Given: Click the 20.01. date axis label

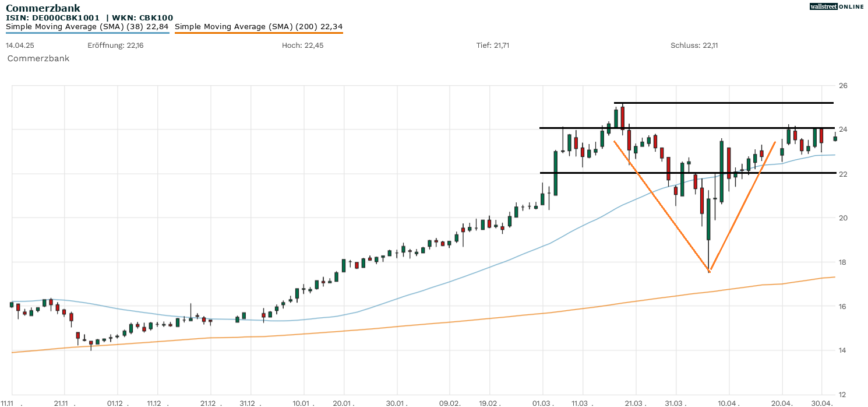Looking at the screenshot, I should click(343, 403).
